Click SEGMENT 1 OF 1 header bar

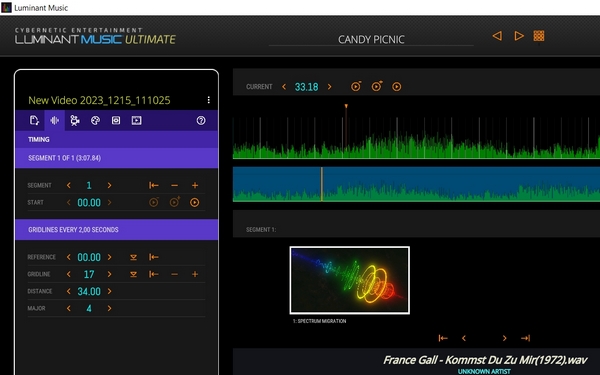116,158
